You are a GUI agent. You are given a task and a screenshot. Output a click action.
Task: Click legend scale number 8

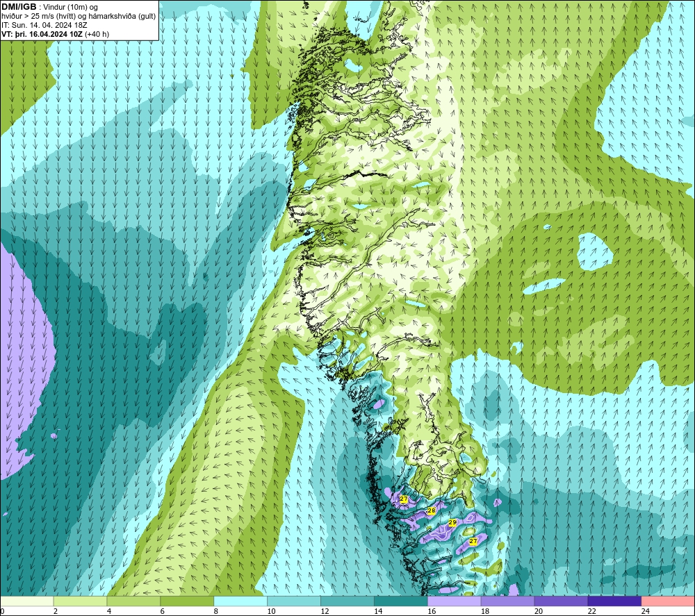[x=216, y=611]
